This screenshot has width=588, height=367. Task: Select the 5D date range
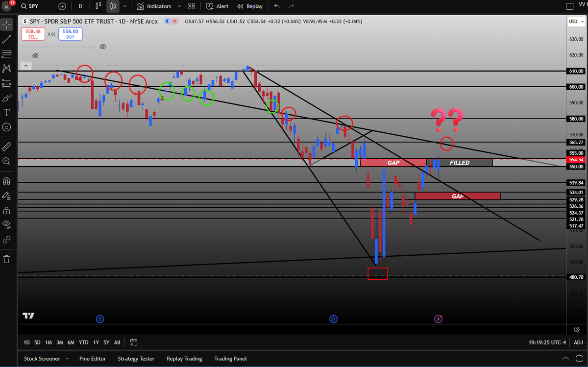37,343
